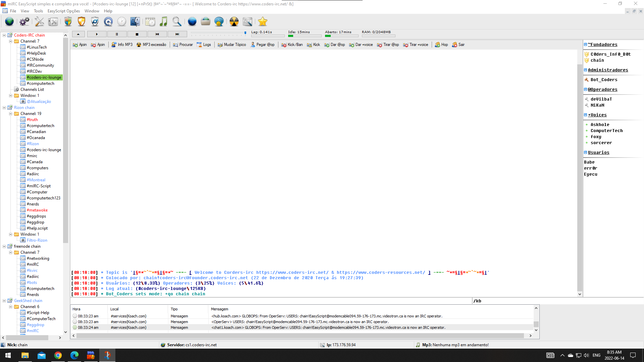Click the radioactive symbol toolbar icon
Screen dimensions: 644x362
click(234, 22)
